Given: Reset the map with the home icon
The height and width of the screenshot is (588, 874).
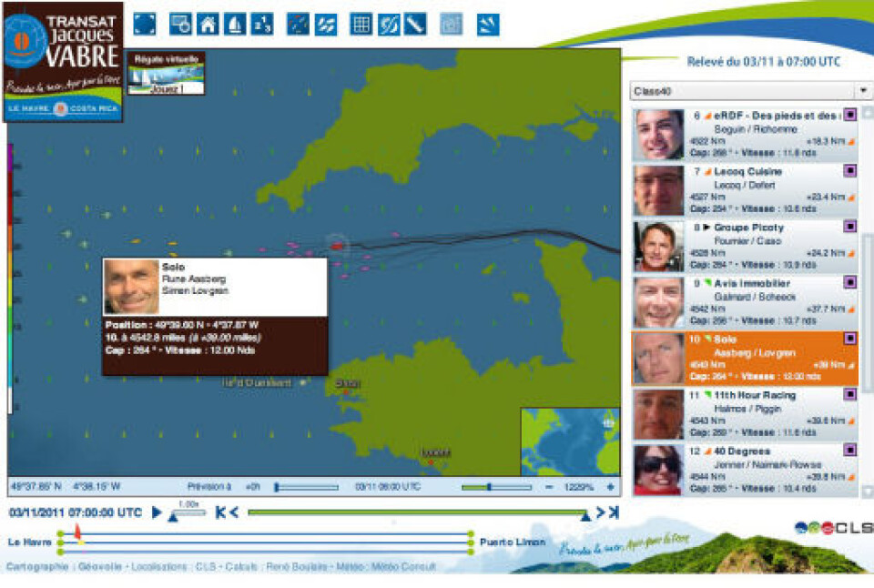Looking at the screenshot, I should pyautogui.click(x=208, y=25).
